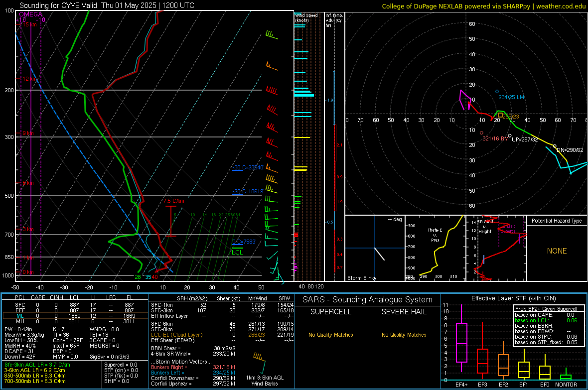This screenshot has height=390, width=588.
Task: Click the 'UP=297/32' Corfidi label
Action: (525, 139)
